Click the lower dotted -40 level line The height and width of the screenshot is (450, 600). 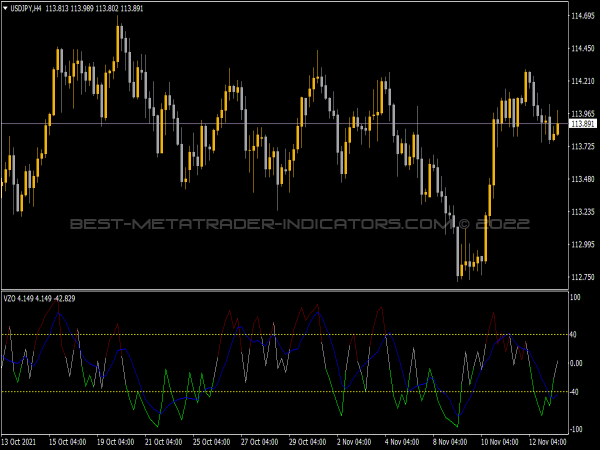(x=300, y=391)
